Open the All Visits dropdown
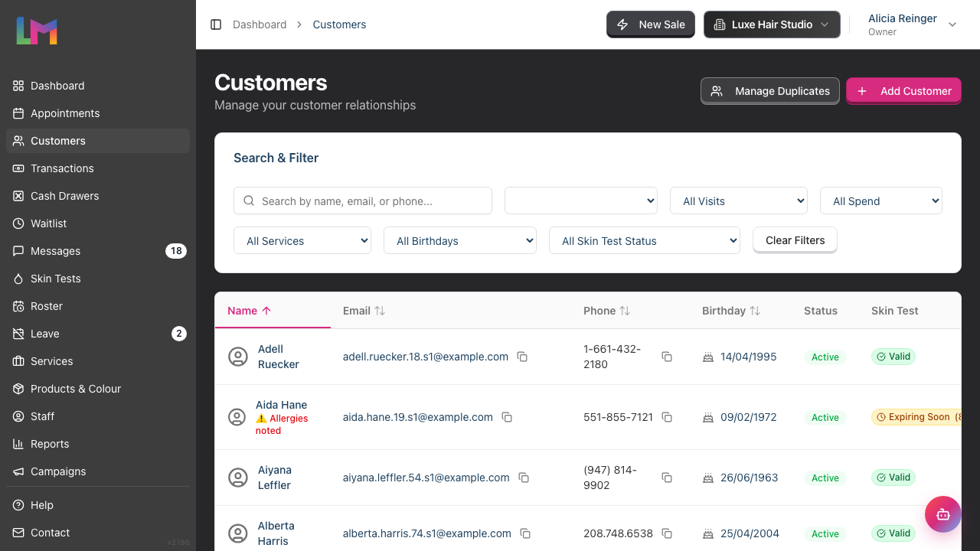The height and width of the screenshot is (551, 980). tap(739, 201)
